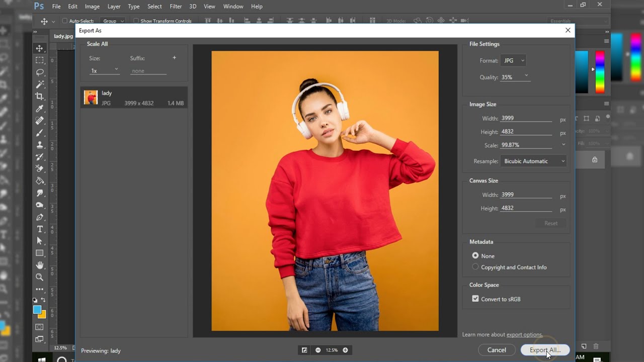Select the Clone Stamp tool
Viewport: 644px width, 362px height.
point(40,145)
